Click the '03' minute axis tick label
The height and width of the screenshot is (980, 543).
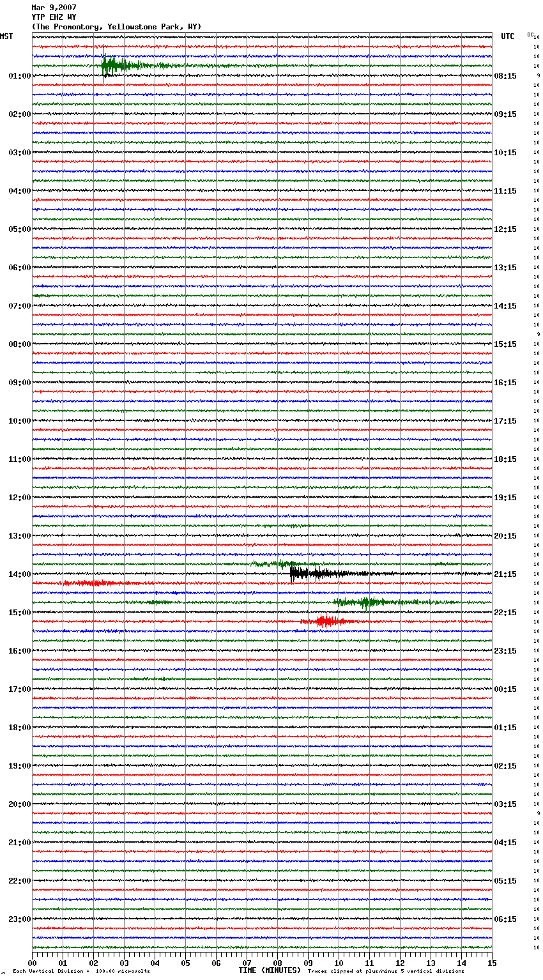125,963
